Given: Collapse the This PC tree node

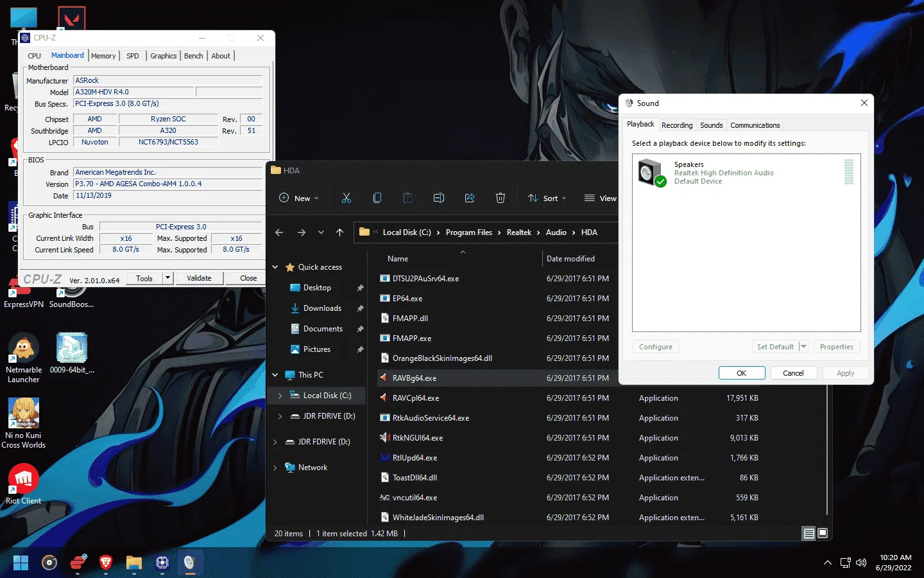Looking at the screenshot, I should 275,375.
